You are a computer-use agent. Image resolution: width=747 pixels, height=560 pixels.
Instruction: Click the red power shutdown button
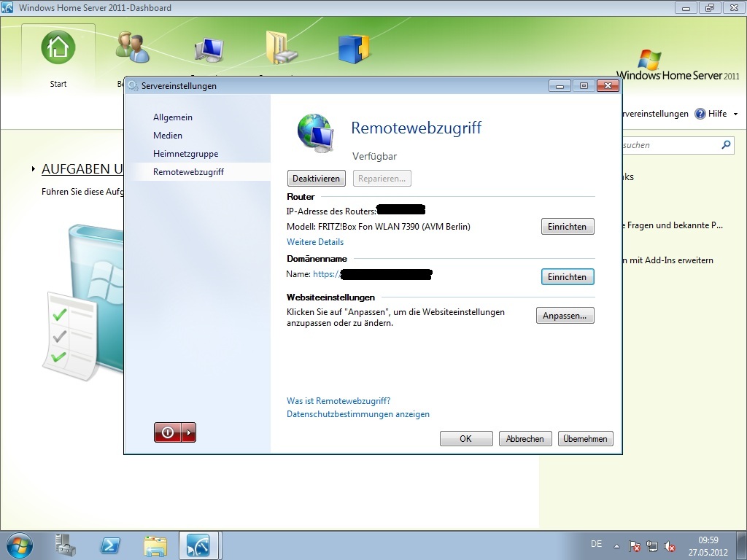(168, 432)
